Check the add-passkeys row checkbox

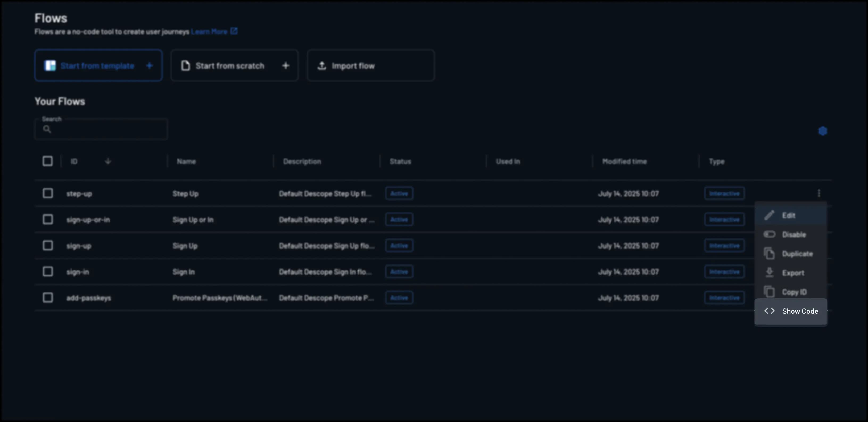point(48,298)
